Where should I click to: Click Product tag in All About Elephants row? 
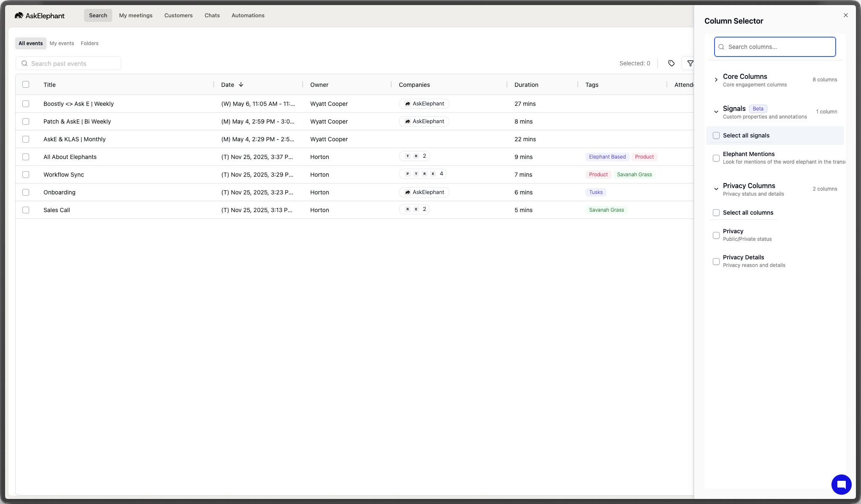tap(644, 157)
